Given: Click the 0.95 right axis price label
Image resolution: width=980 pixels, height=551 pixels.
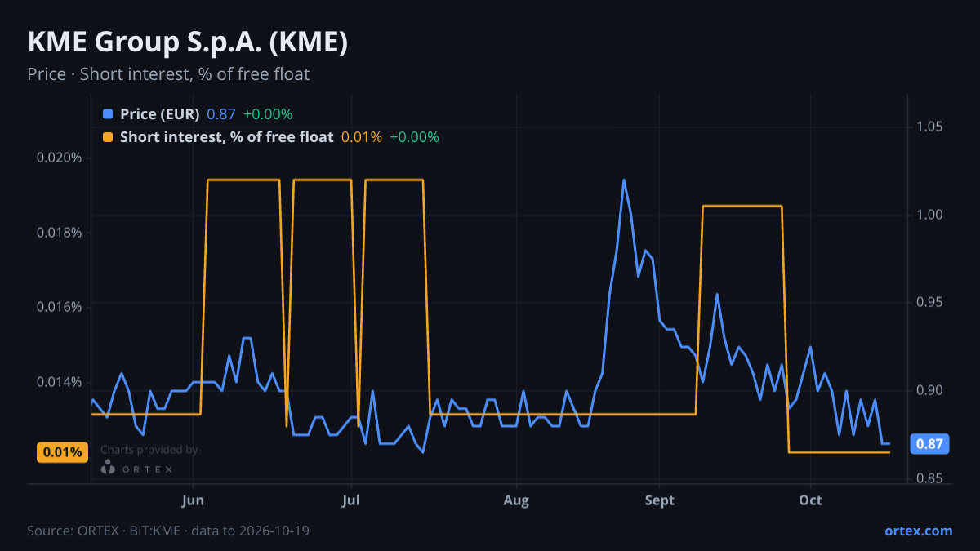Looking at the screenshot, I should click(929, 302).
